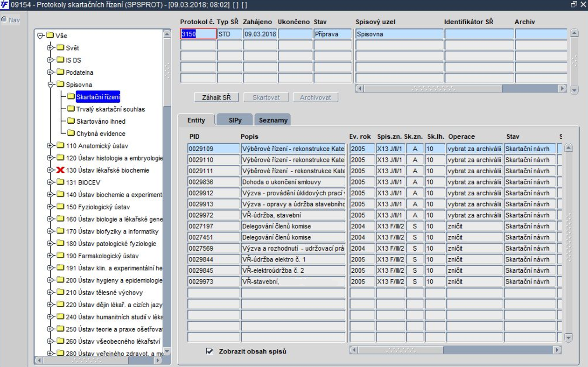Click the red X icon beside 130 Ústav lékařské biochemie

point(60,170)
